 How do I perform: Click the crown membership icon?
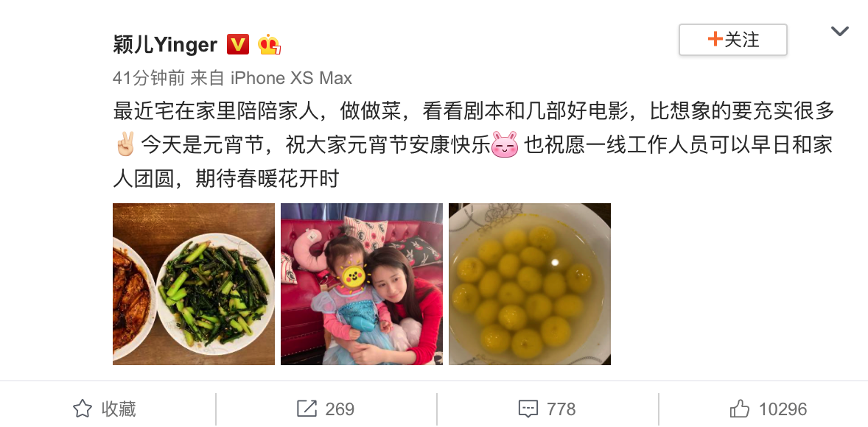[270, 44]
